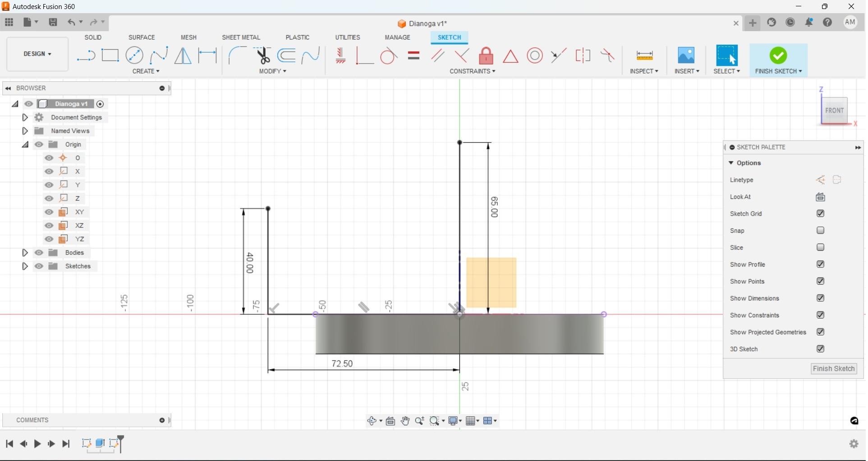
Task: Click the Measure ruler icon in Inspect
Action: [x=644, y=55]
